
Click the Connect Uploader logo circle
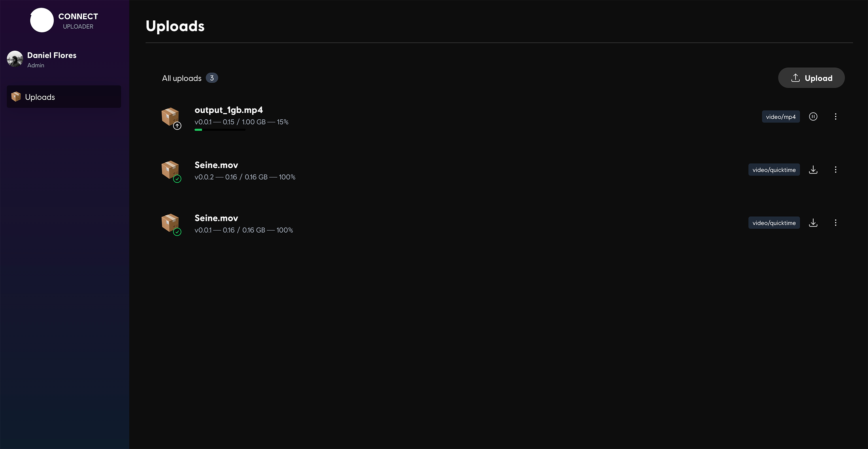[42, 20]
